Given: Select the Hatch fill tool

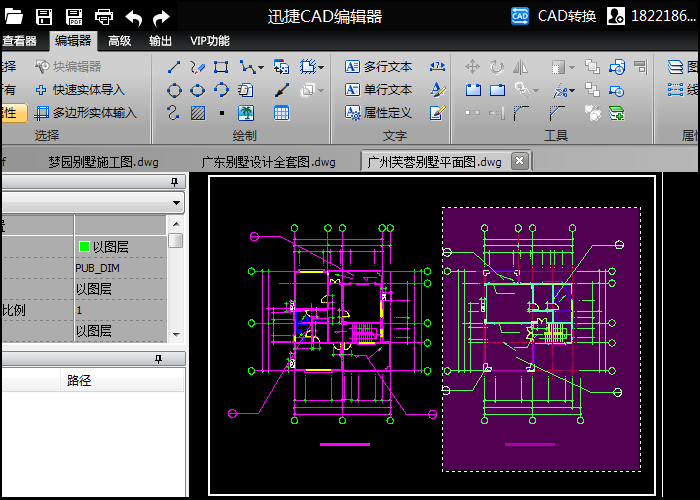Looking at the screenshot, I should 198,113.
